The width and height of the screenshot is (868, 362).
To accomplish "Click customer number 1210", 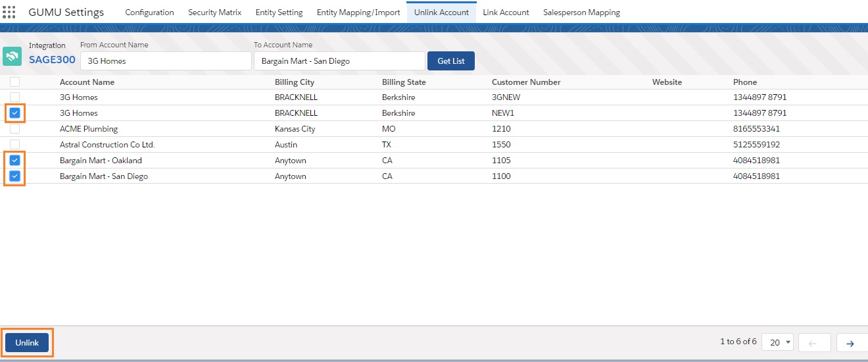I will [x=501, y=129].
